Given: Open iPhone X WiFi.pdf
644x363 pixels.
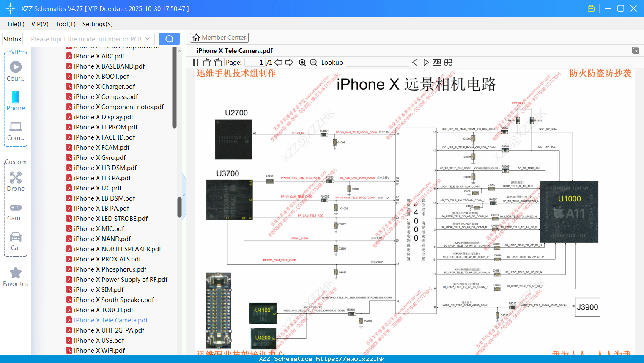Looking at the screenshot, I should click(x=99, y=351).
